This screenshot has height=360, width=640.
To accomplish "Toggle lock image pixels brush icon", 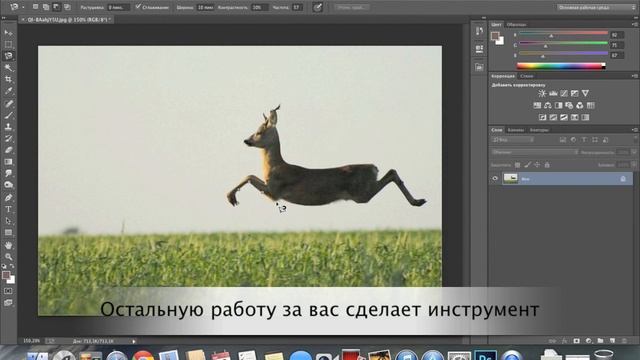I will [527, 165].
